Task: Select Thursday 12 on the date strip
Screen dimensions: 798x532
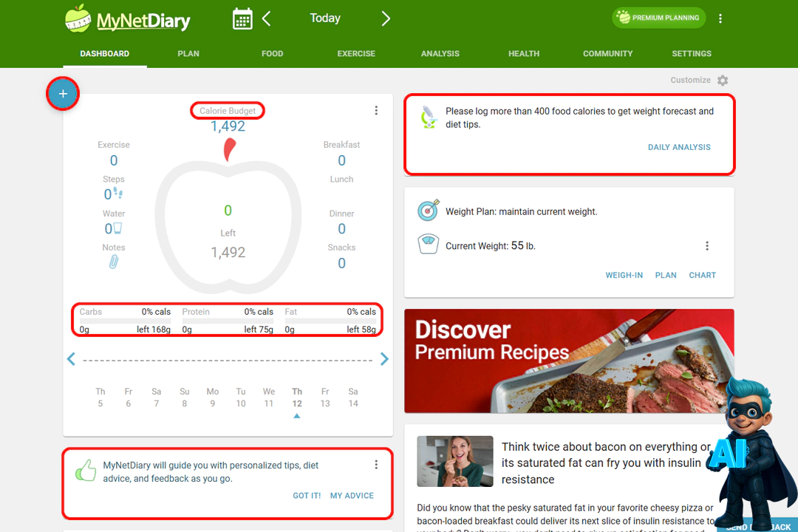Action: coord(296,398)
